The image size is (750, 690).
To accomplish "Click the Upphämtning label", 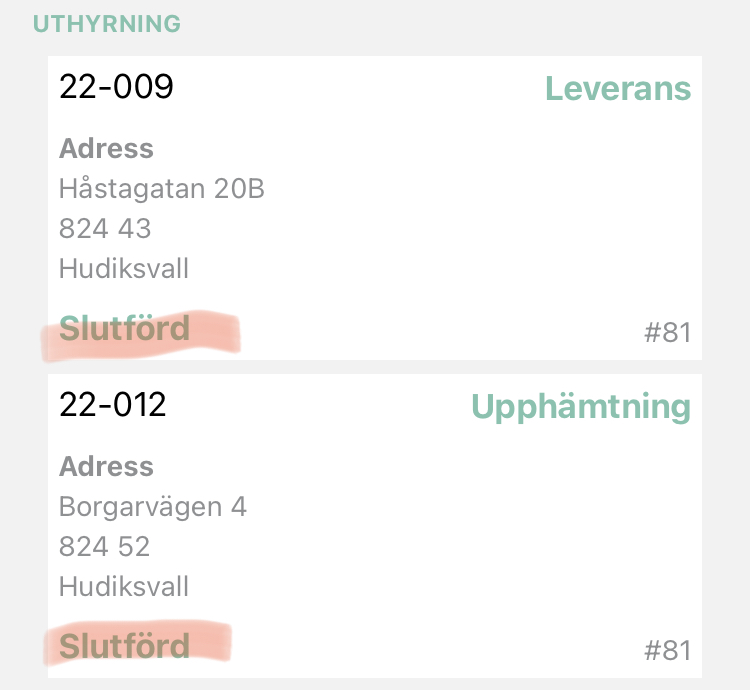I will [x=581, y=407].
